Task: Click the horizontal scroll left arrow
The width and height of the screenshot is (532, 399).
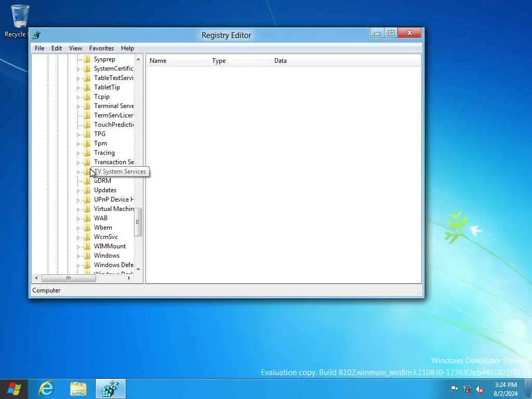Action: click(36, 278)
